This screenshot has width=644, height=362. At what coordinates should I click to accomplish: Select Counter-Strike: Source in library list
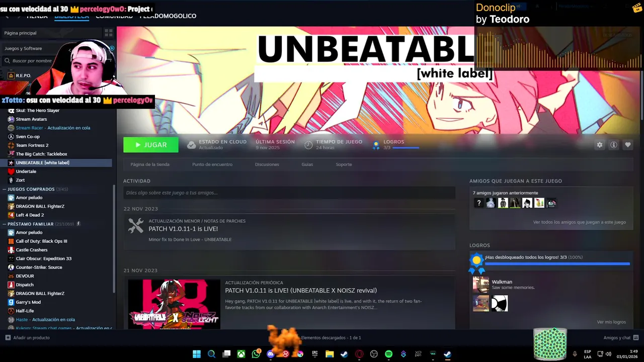39,267
